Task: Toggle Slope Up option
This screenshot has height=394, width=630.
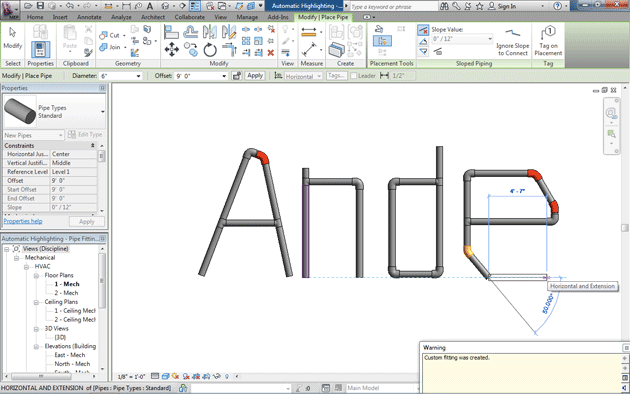Action: tap(423, 41)
